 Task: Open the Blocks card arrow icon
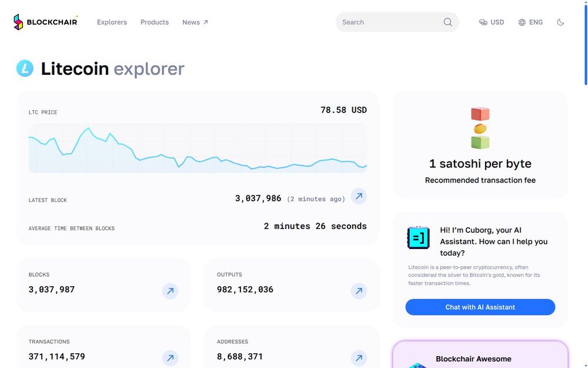[x=171, y=291]
